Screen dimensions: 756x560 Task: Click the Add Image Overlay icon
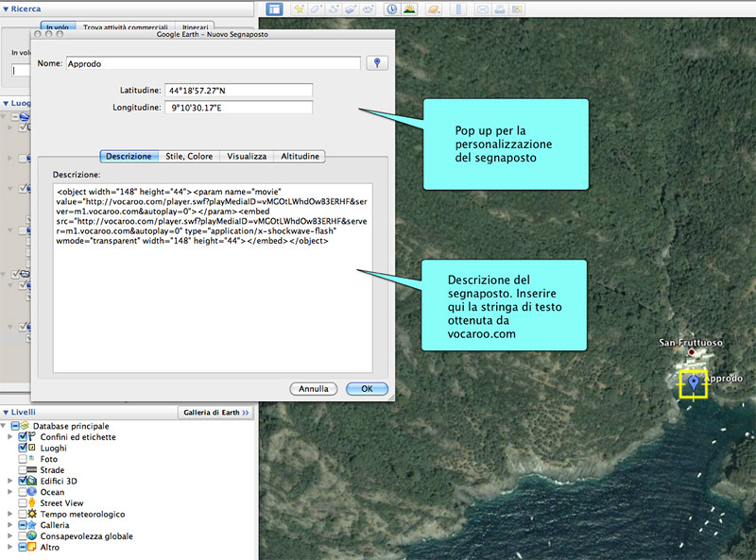[351, 9]
